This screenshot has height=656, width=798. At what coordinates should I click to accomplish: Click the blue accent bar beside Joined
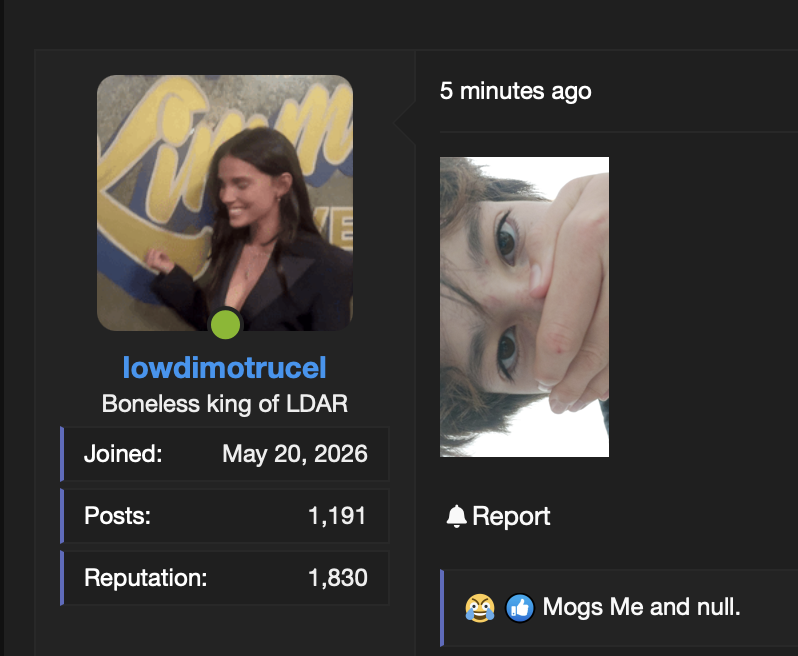pos(62,454)
